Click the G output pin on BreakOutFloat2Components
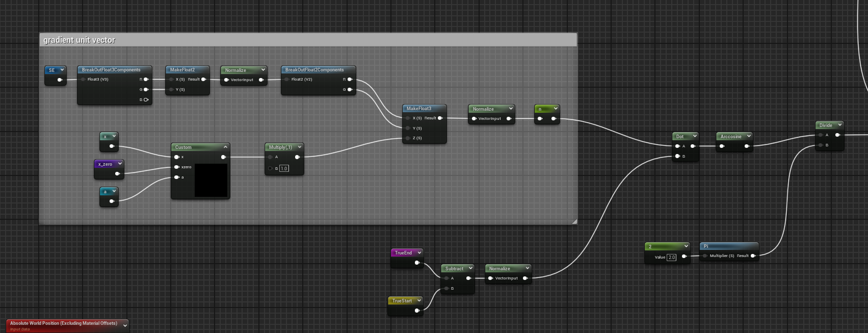This screenshot has width=868, height=333. 350,90
